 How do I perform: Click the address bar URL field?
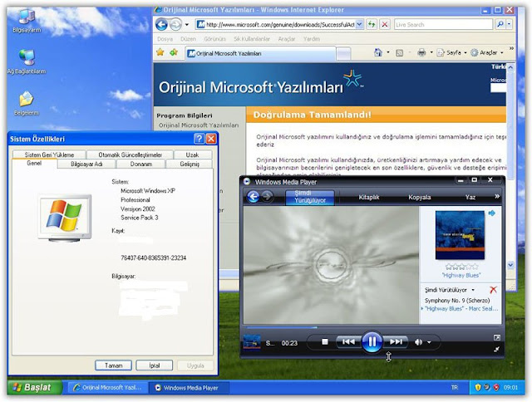click(x=280, y=24)
